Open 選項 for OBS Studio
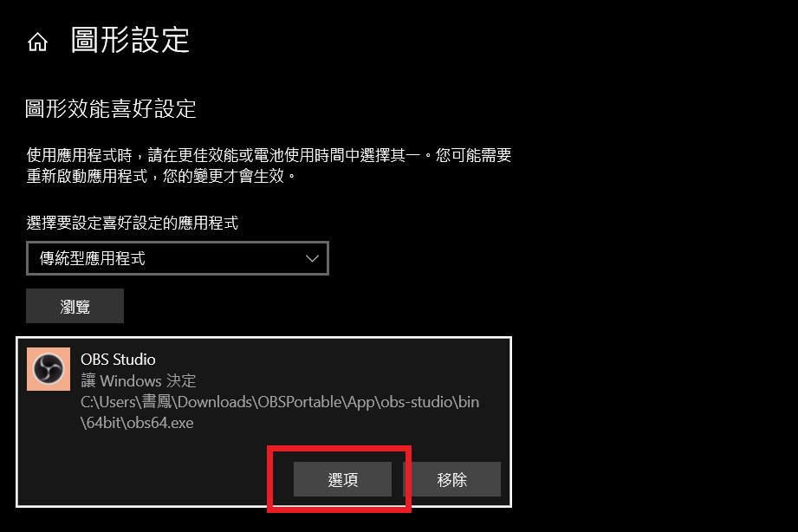 coord(342,479)
